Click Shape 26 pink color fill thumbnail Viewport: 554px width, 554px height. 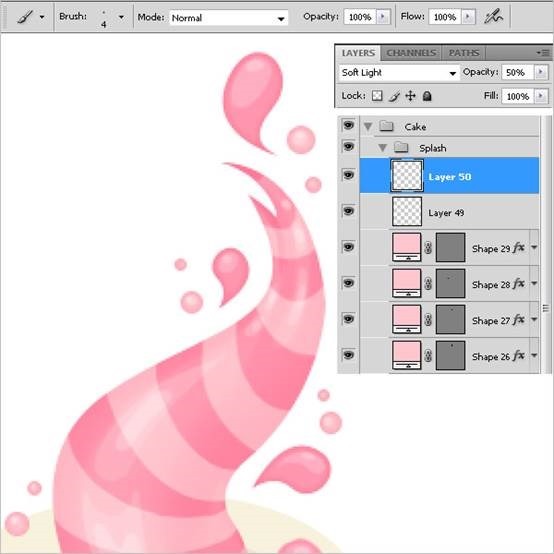pos(407,355)
